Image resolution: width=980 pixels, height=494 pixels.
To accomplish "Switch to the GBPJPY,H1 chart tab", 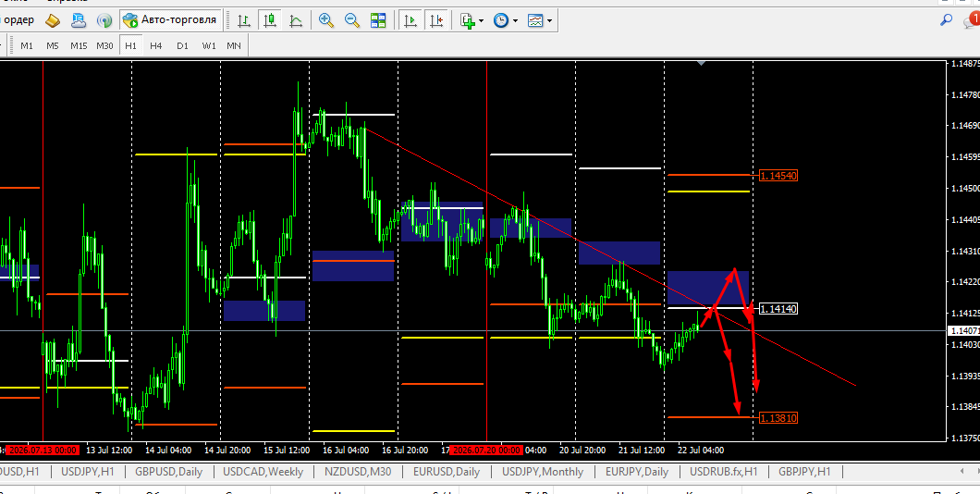I will (x=805, y=472).
